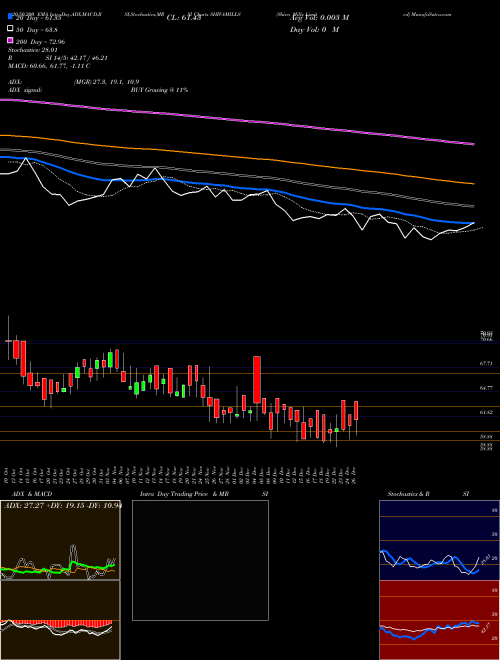Select the '20 Day = 61.35' legend text

39,18
